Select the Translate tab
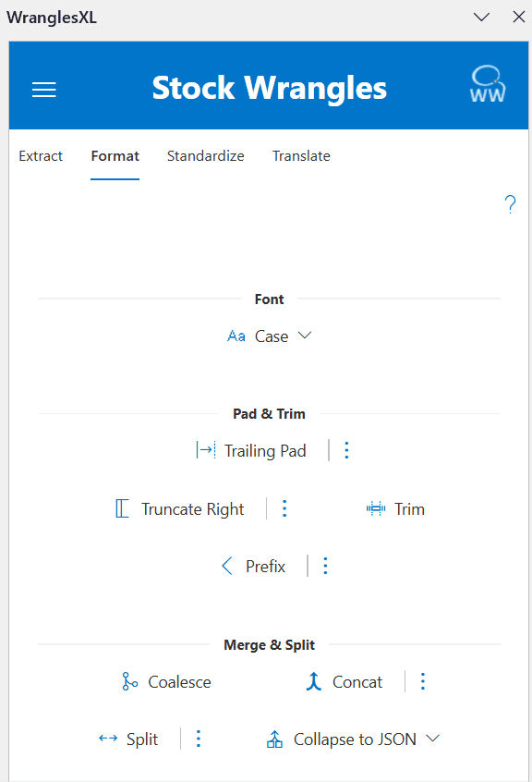This screenshot has height=782, width=532. coord(301,156)
